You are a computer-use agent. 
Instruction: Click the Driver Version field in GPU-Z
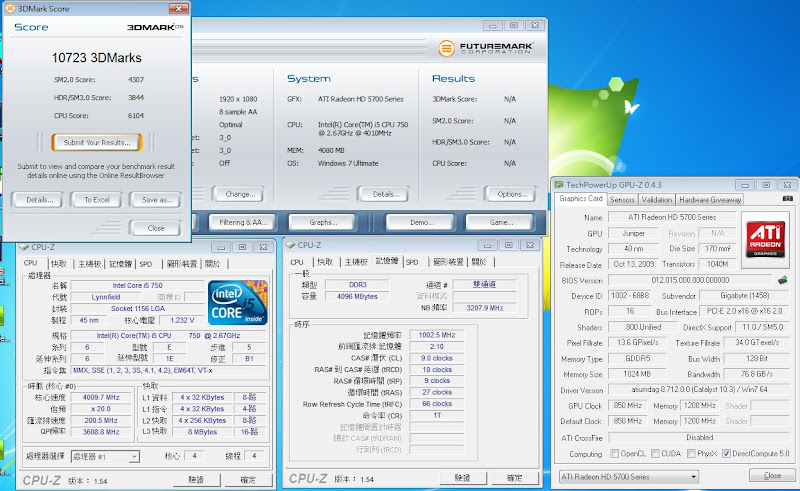pos(698,389)
